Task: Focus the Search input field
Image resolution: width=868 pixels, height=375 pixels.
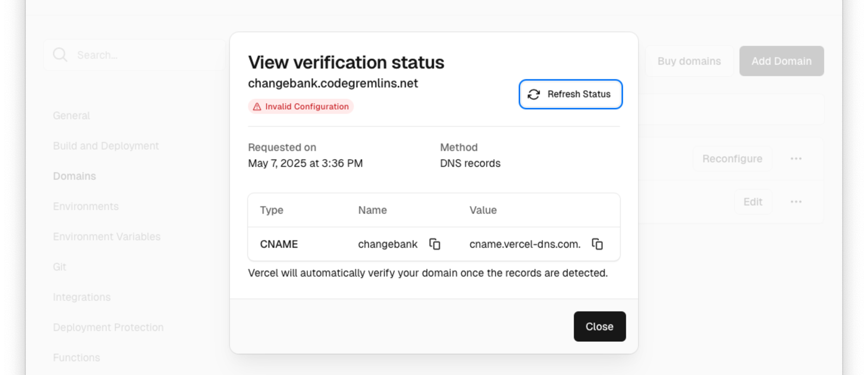Action: tap(135, 55)
